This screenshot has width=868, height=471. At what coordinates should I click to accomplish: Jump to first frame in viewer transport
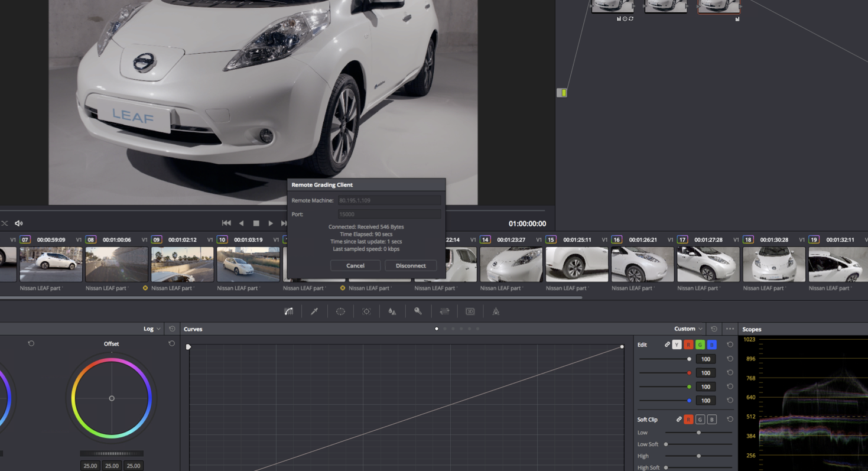pos(226,223)
